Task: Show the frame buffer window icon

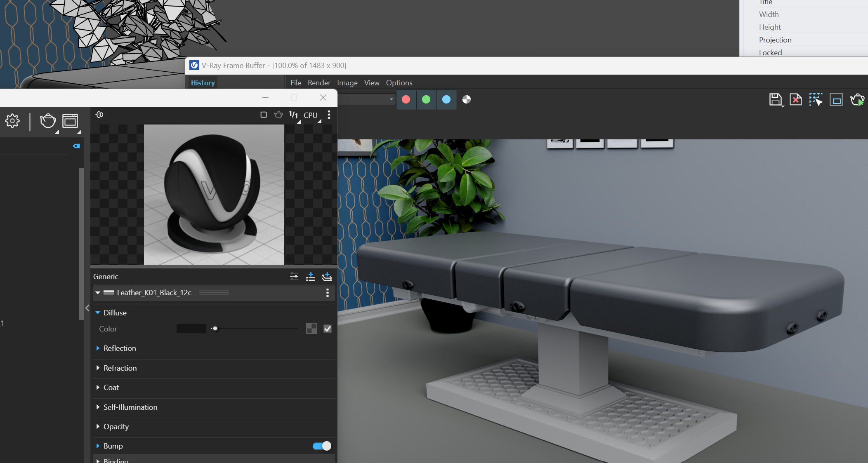Action: (x=70, y=121)
